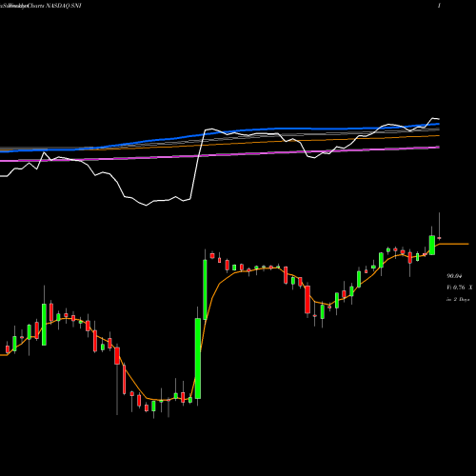Click the 'V: 0.76 X' volume text
The image size is (476, 476).
[460, 288]
